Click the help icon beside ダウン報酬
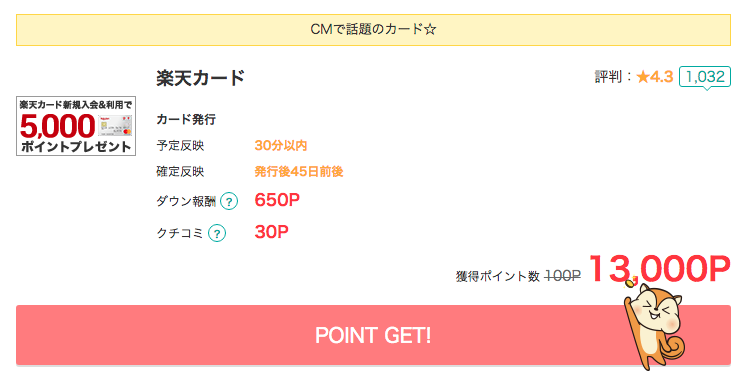 (229, 201)
